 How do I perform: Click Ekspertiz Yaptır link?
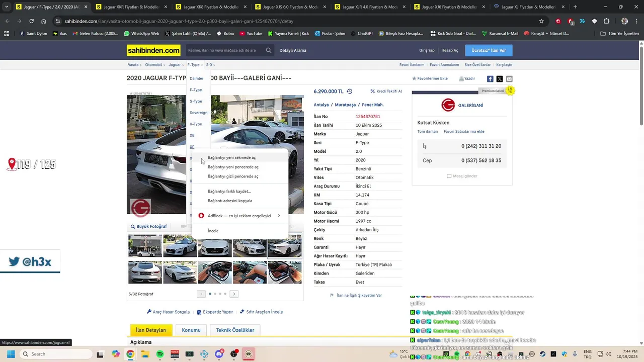[x=215, y=312]
